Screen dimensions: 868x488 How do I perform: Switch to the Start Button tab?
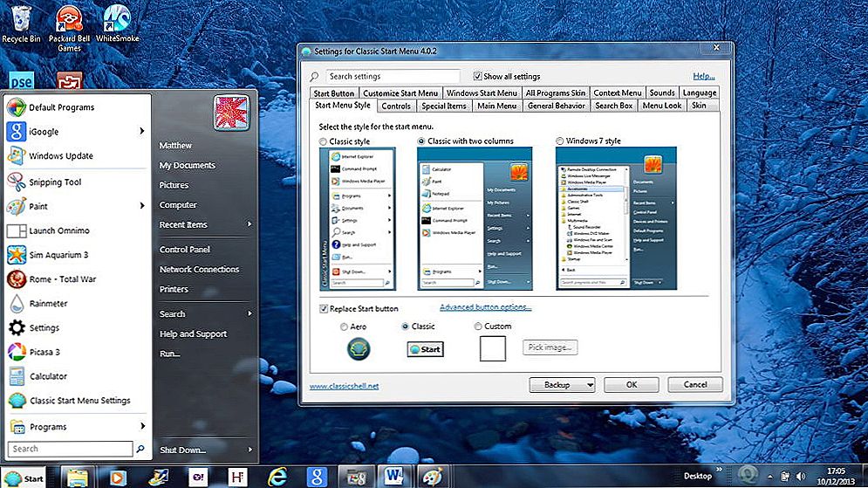point(333,93)
